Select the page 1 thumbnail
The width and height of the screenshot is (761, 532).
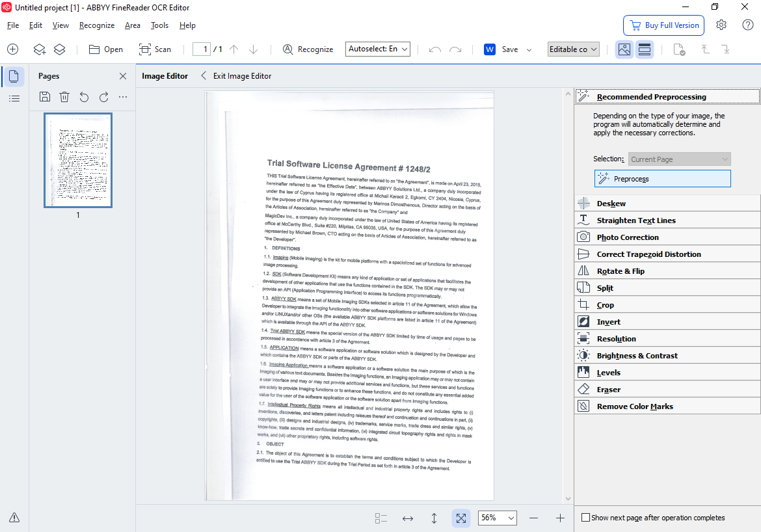click(x=78, y=160)
